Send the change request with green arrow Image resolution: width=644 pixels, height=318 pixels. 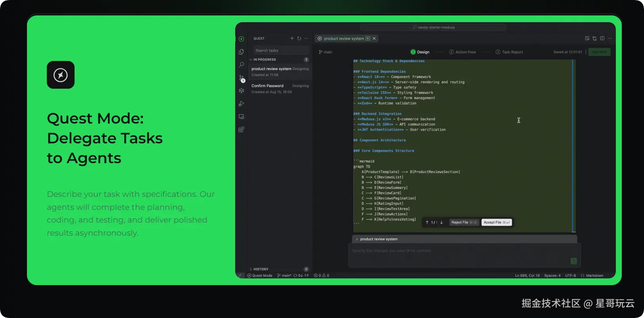click(x=573, y=261)
